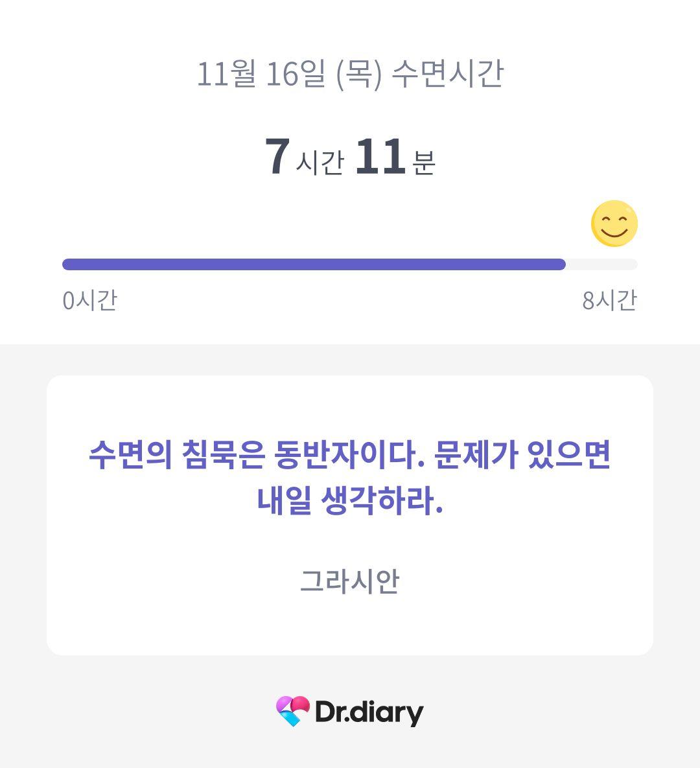The image size is (700, 768).
Task: Tap the 수면시간 word in the header
Action: [448, 75]
